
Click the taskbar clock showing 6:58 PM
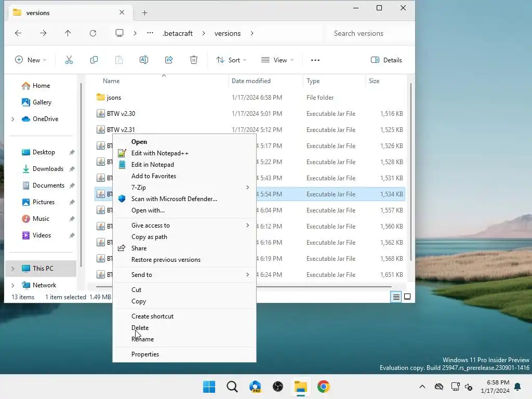(x=495, y=387)
